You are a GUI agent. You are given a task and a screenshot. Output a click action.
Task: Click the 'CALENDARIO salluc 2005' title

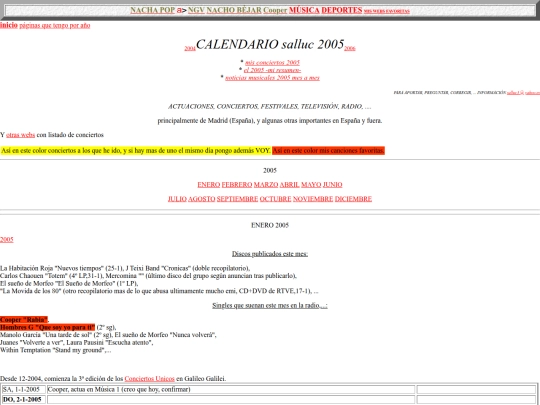pos(270,44)
